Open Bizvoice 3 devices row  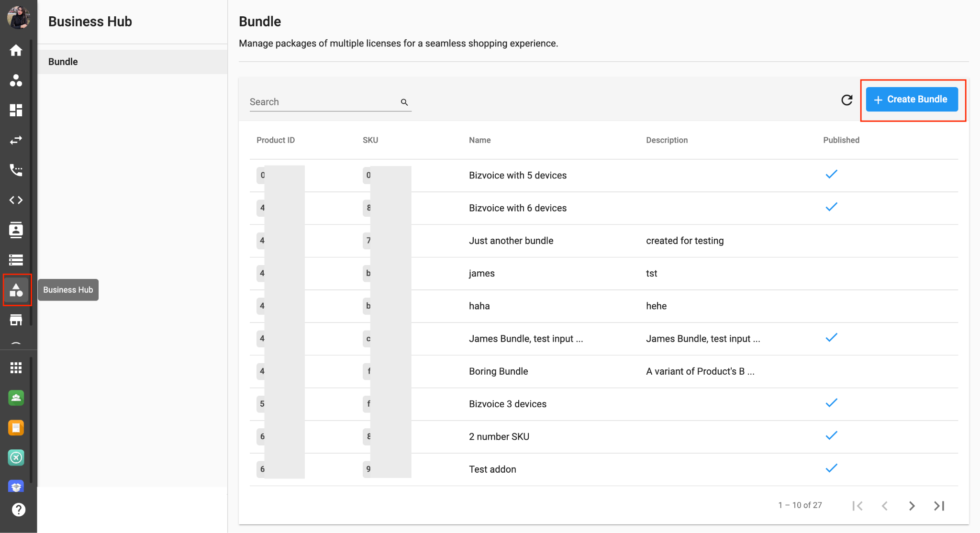click(x=603, y=404)
